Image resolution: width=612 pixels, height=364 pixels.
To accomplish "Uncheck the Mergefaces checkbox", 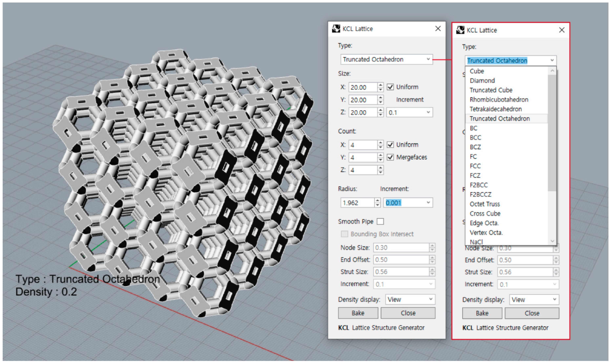I will pyautogui.click(x=391, y=157).
